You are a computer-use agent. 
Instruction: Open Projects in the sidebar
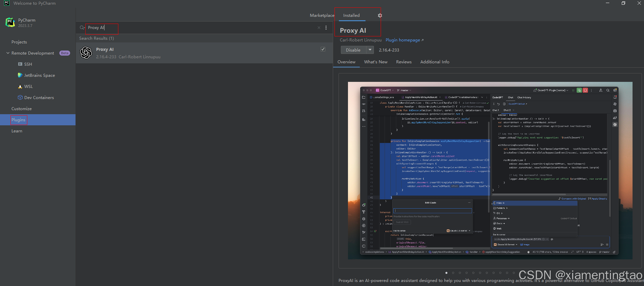19,42
